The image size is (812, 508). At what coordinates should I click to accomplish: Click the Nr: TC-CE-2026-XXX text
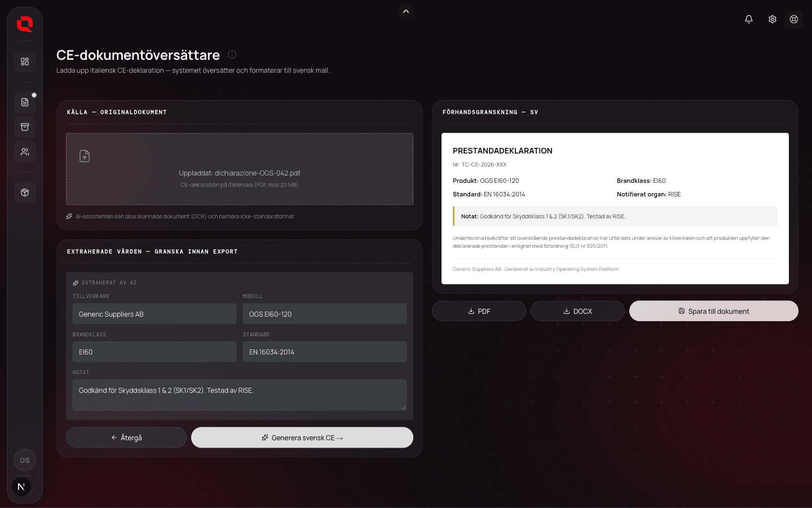tap(479, 165)
